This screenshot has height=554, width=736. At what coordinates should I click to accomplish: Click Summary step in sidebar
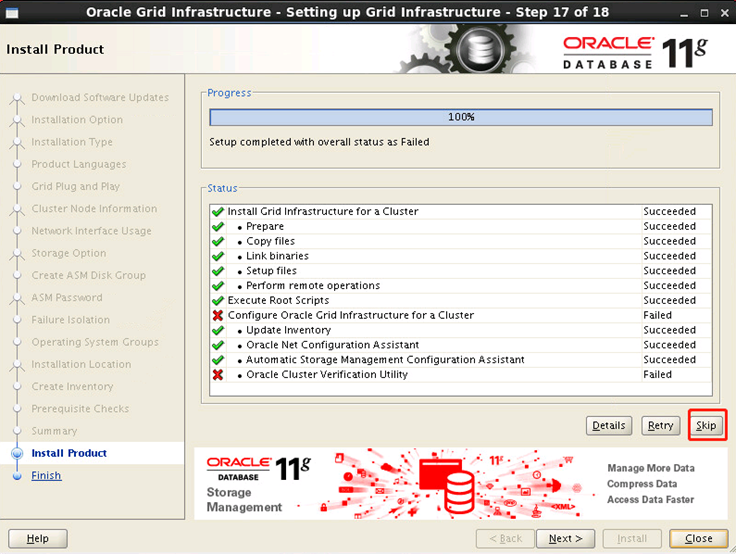point(54,431)
